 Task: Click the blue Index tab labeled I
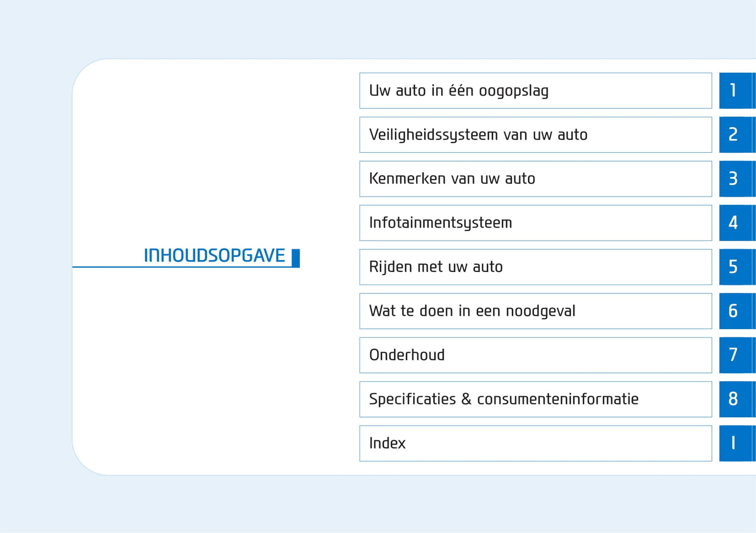pos(735,444)
